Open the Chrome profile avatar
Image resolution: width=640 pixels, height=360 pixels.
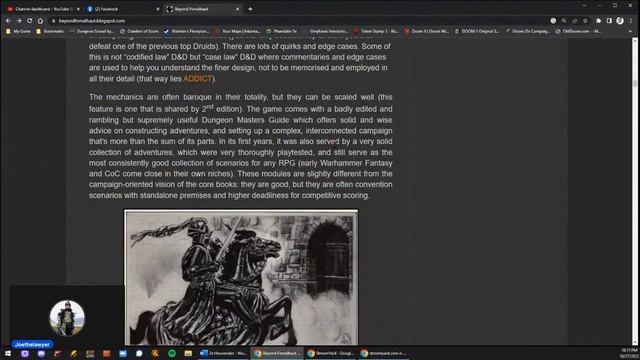click(620, 20)
